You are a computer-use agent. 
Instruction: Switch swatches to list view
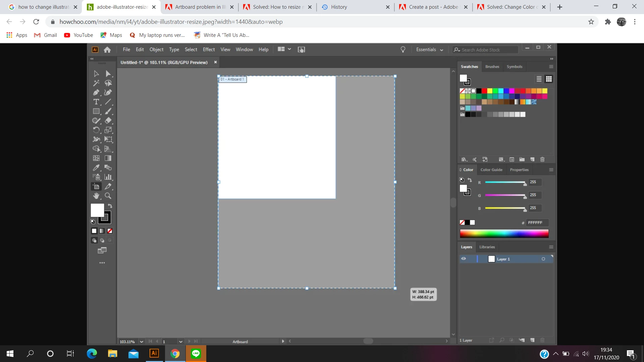point(539,79)
